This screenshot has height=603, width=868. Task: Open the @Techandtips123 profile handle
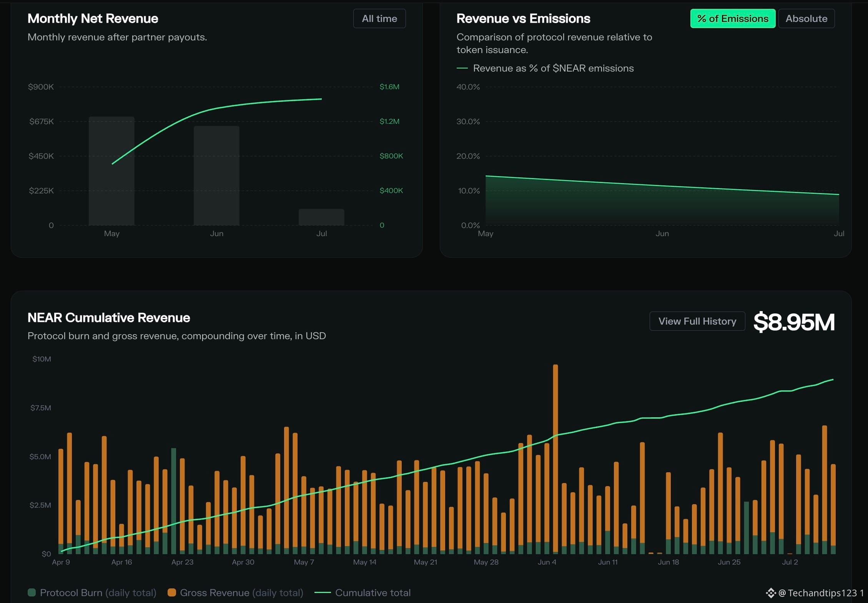click(818, 593)
